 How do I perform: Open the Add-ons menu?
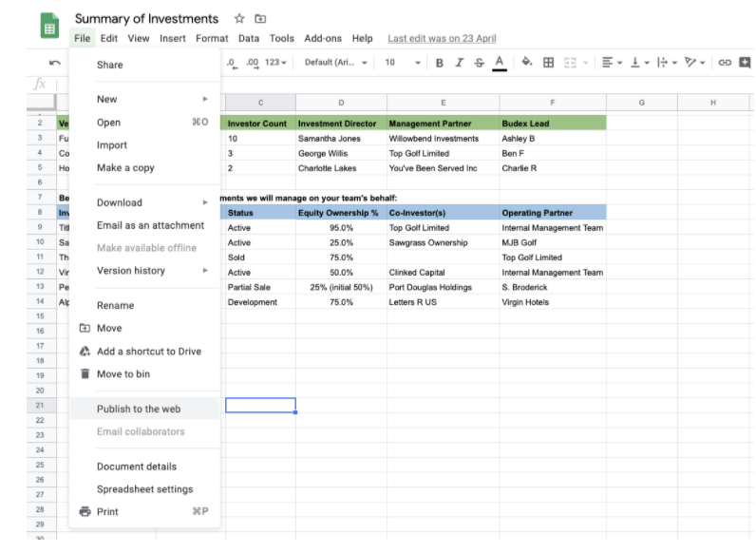(323, 39)
